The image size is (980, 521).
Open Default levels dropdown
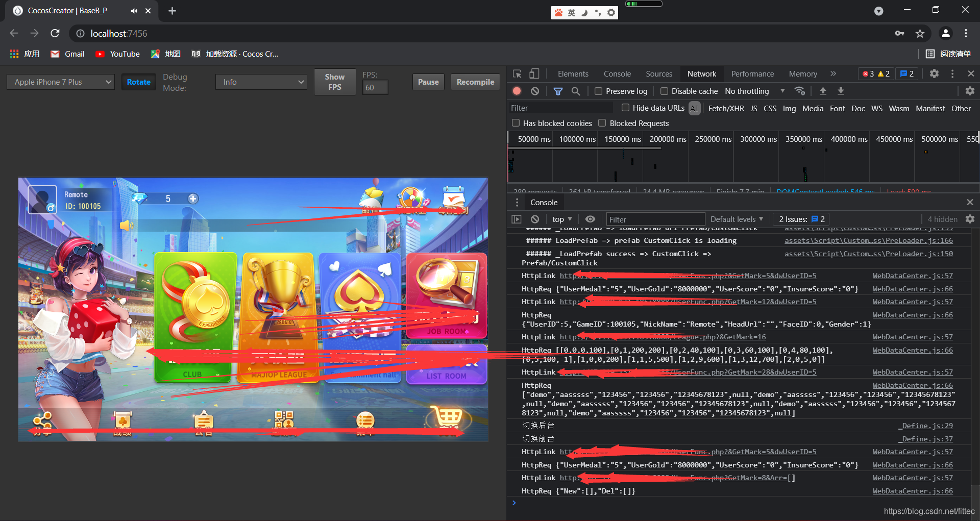click(x=737, y=219)
